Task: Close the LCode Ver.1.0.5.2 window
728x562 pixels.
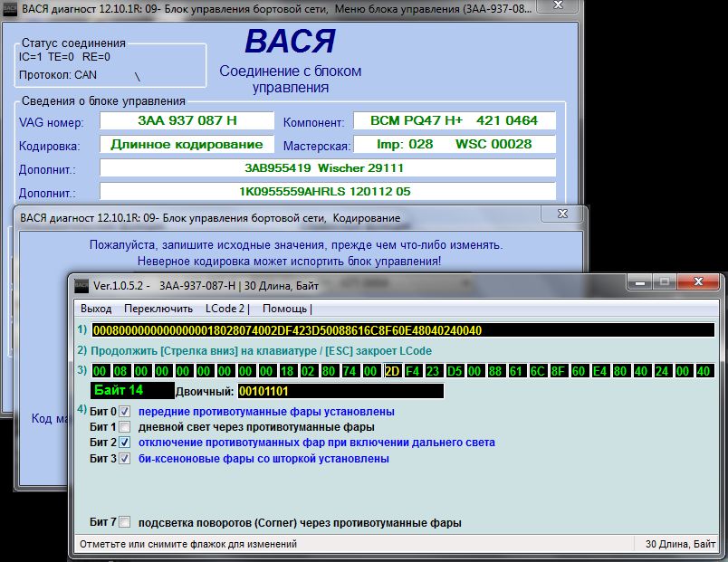Action: (698, 281)
